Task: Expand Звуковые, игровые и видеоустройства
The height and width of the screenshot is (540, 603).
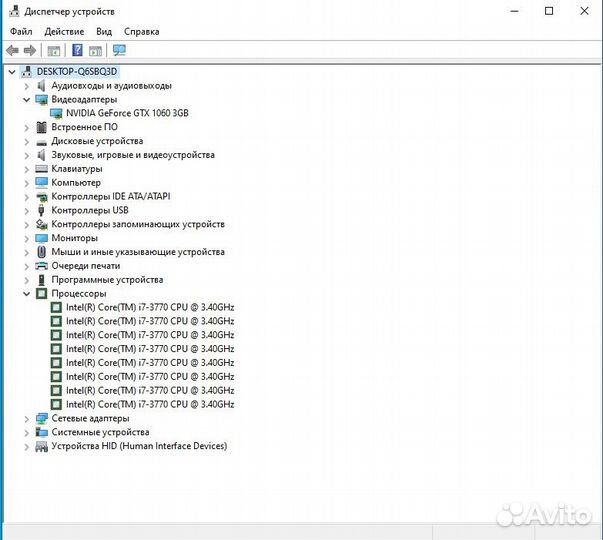Action: [x=27, y=156]
